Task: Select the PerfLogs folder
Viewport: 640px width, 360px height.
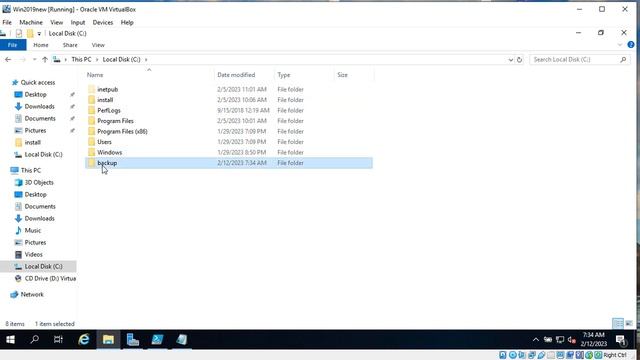Action: click(109, 111)
